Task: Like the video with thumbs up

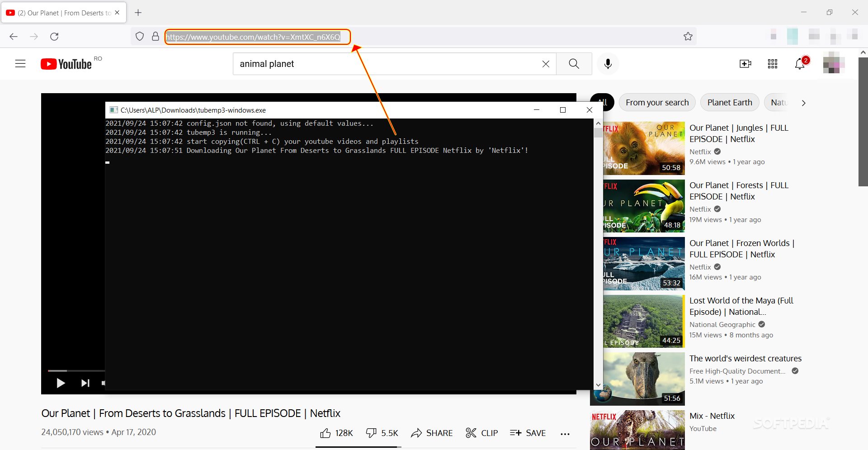Action: click(336, 433)
